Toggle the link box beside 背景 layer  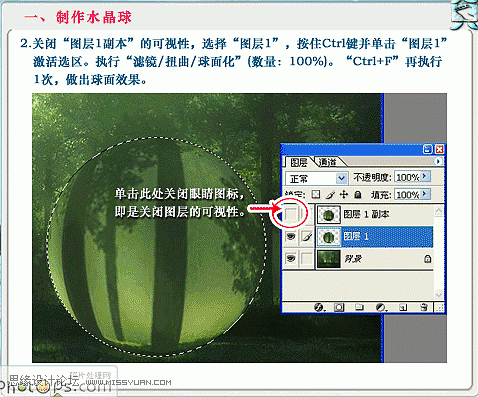point(307,259)
